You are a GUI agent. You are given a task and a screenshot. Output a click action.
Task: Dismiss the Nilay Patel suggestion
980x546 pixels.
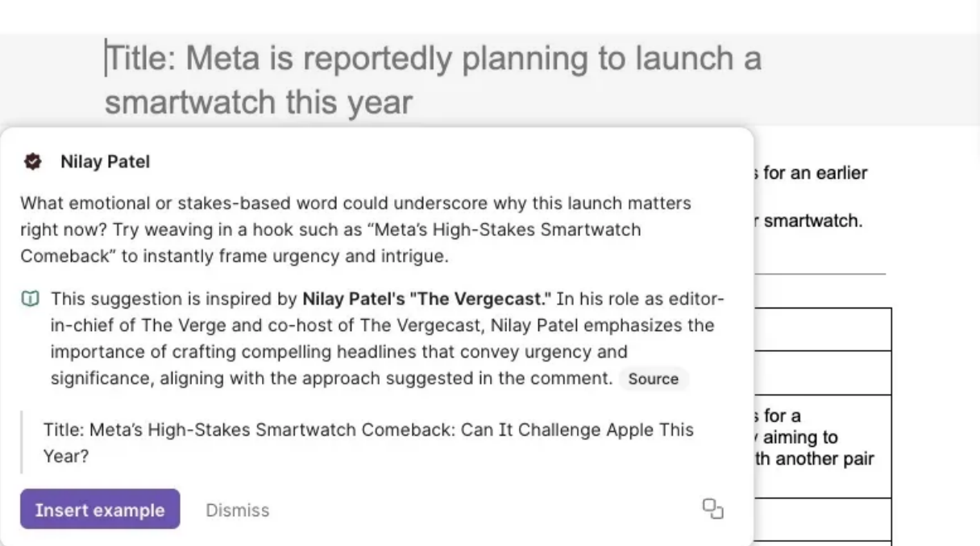237,510
